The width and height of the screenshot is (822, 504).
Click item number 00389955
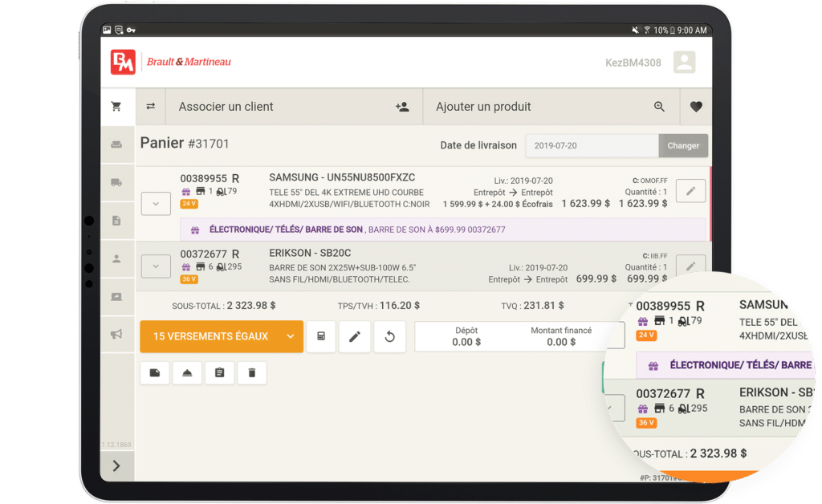click(203, 179)
